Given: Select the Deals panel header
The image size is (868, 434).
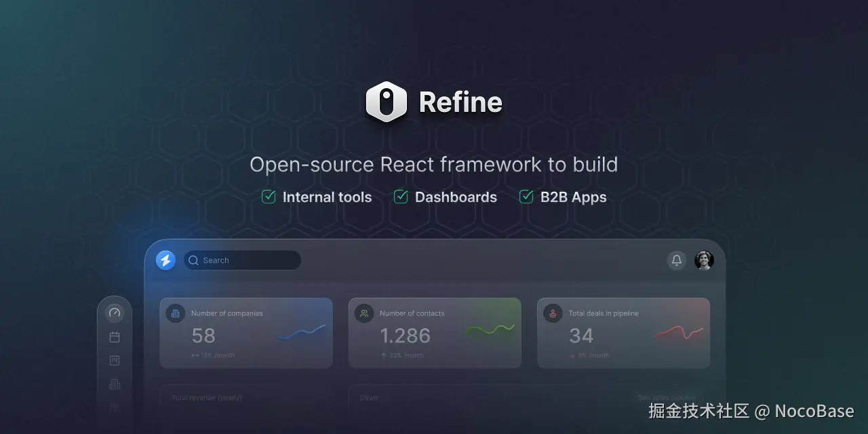Looking at the screenshot, I should (x=368, y=397).
